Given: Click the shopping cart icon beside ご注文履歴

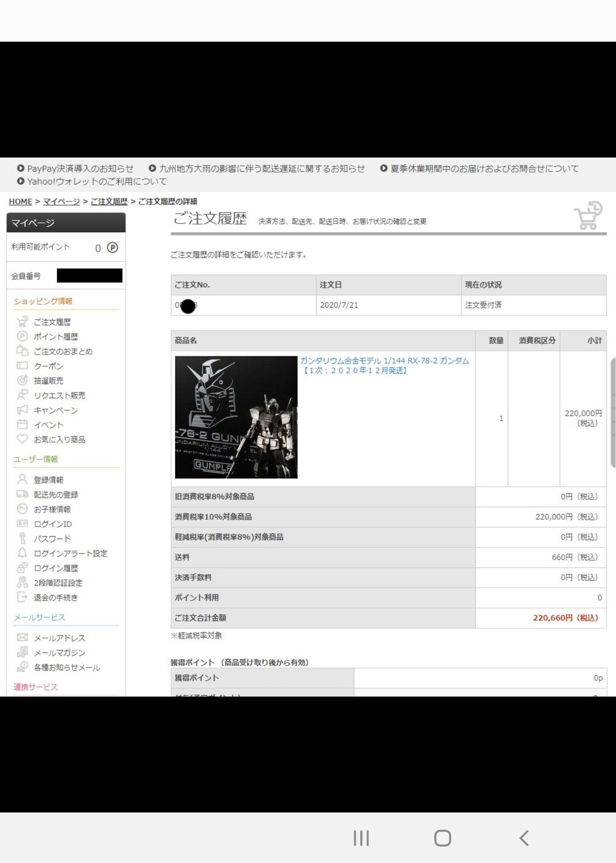Looking at the screenshot, I should [588, 216].
